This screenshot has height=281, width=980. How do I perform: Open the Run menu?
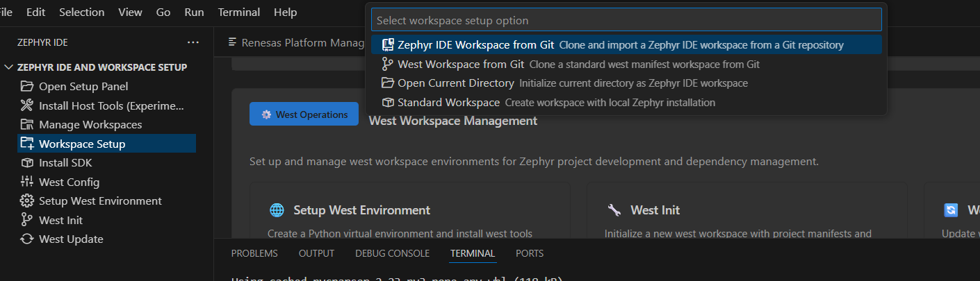[x=195, y=12]
